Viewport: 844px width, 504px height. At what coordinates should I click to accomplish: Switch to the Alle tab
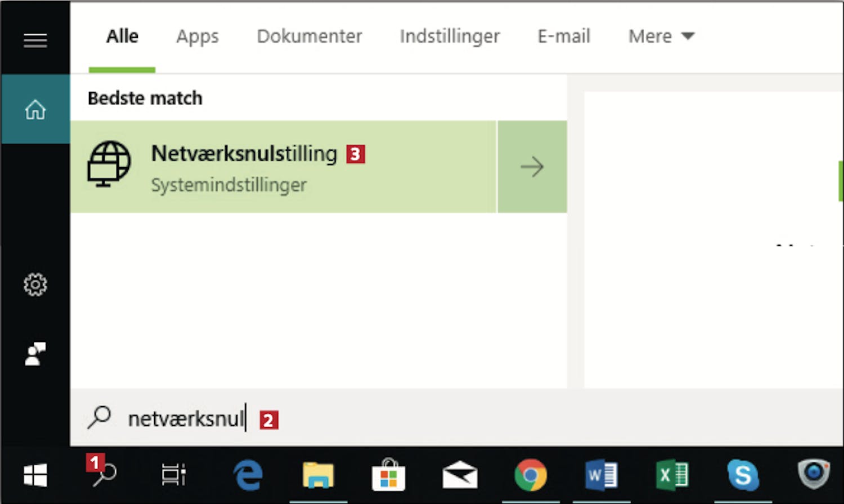pos(122,37)
